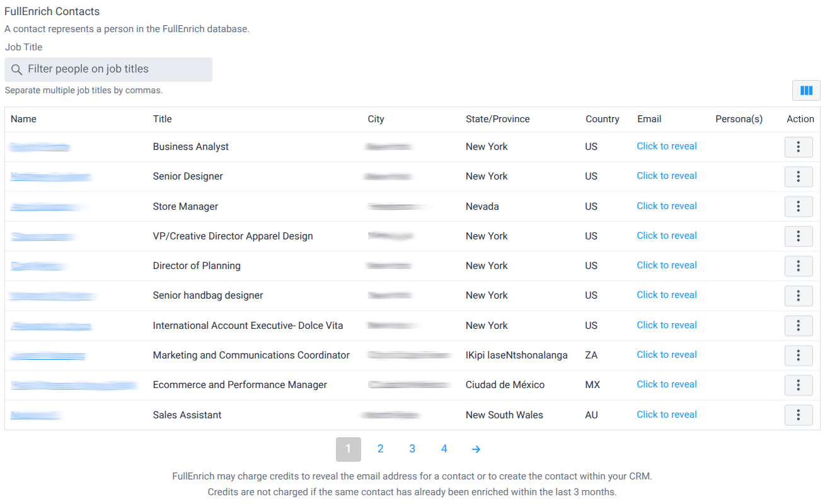The image size is (825, 504).
Task: Expand actions menu for Marketing and Communications Coordinator
Action: [799, 355]
